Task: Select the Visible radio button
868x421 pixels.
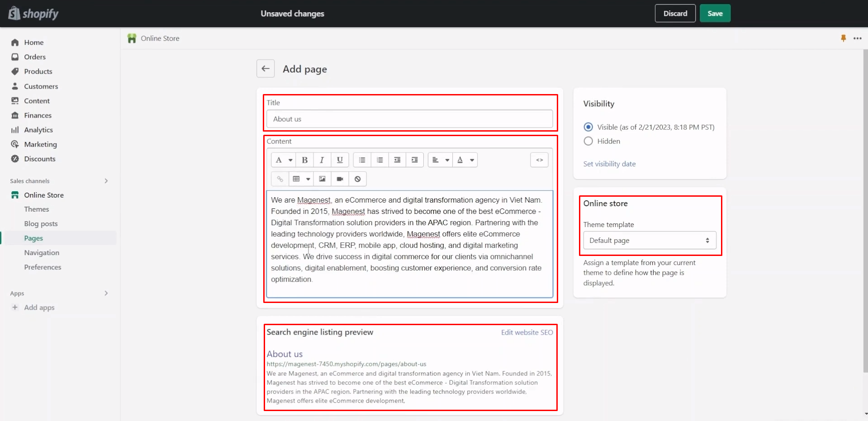Action: 588,127
